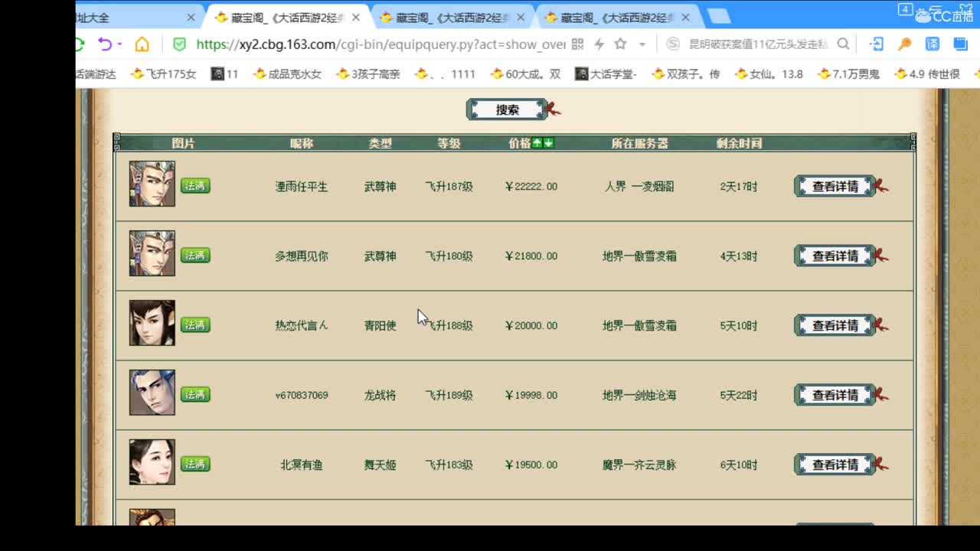Click the 价格 column header
Viewport: 980px width, 551px height.
pos(520,143)
